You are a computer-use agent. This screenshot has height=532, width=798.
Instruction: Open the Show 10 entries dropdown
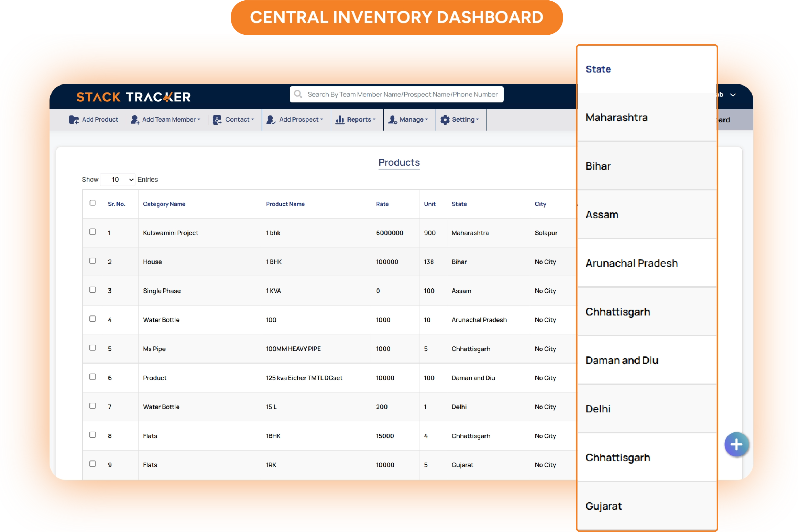pos(118,179)
